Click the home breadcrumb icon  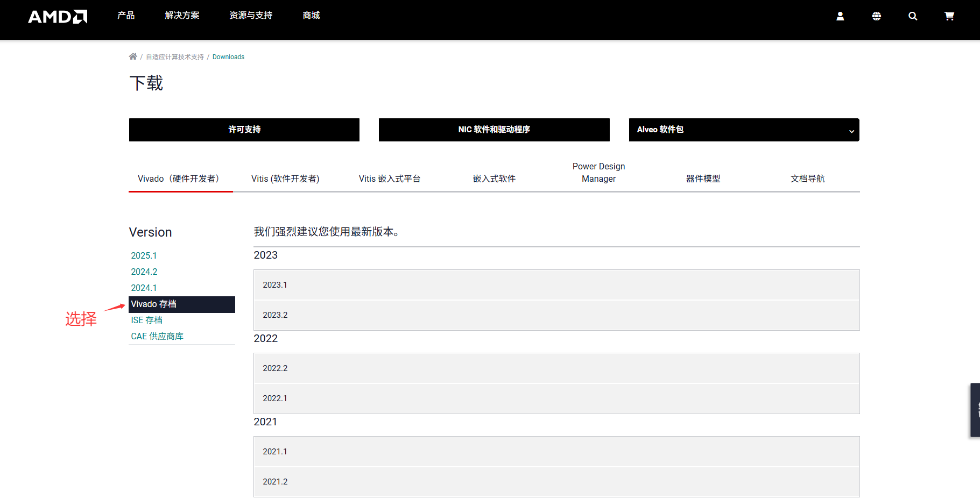(x=133, y=56)
